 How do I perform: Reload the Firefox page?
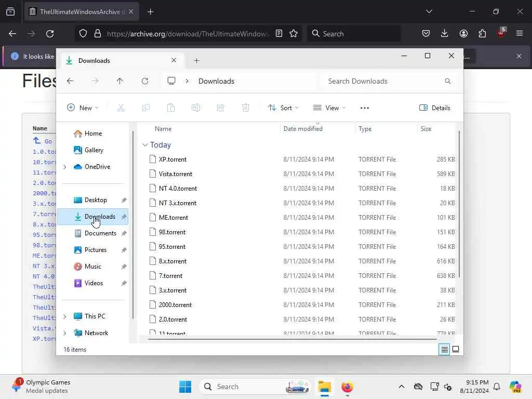point(50,34)
